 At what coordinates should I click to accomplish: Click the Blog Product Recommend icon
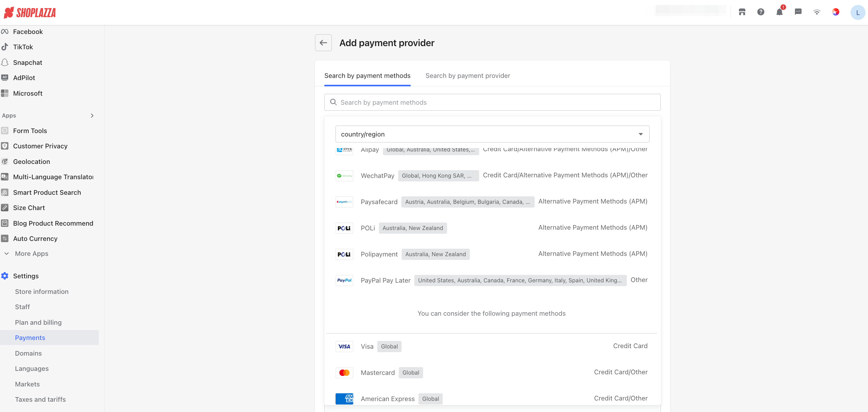(5, 223)
